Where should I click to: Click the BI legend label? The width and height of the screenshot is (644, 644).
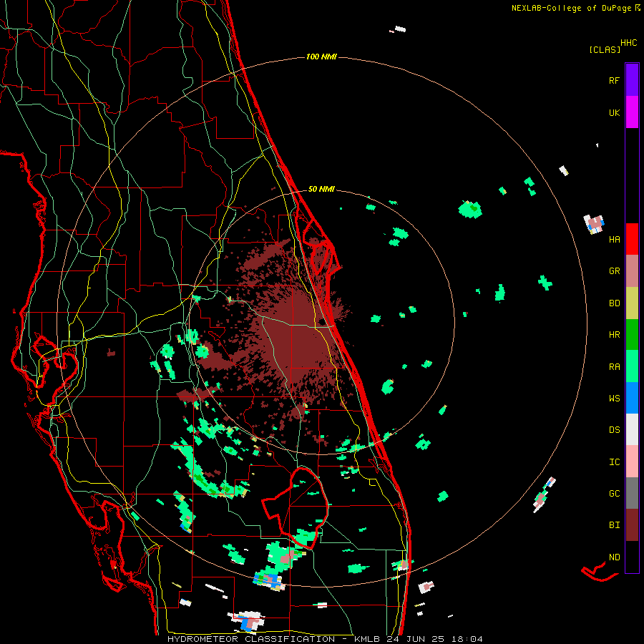point(614,525)
